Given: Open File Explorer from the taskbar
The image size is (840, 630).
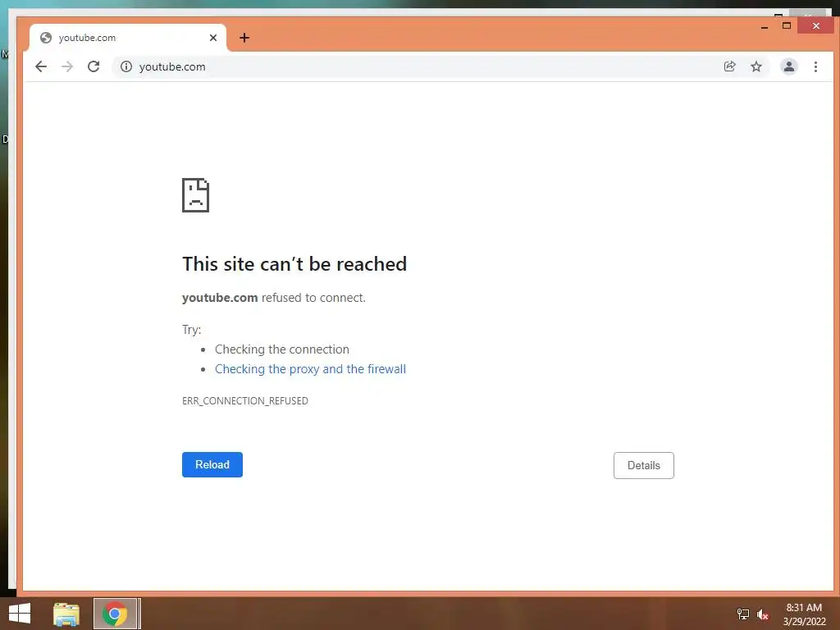Looking at the screenshot, I should tap(66, 614).
